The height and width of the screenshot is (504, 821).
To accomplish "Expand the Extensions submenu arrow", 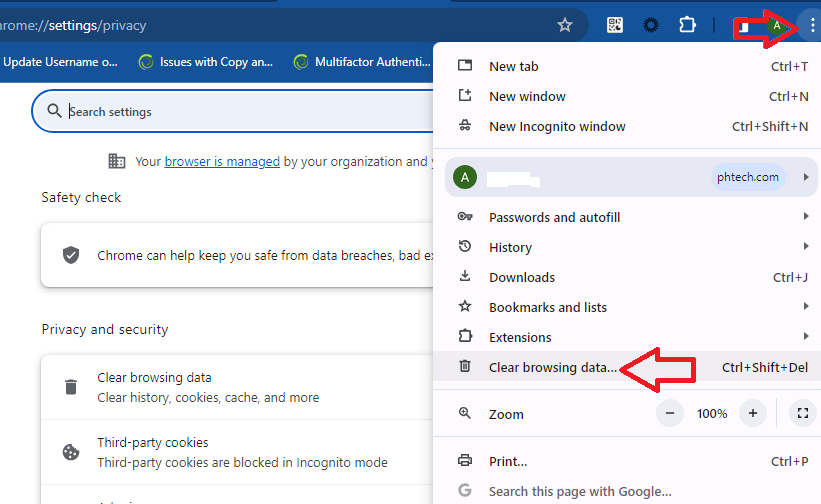I will coord(806,336).
